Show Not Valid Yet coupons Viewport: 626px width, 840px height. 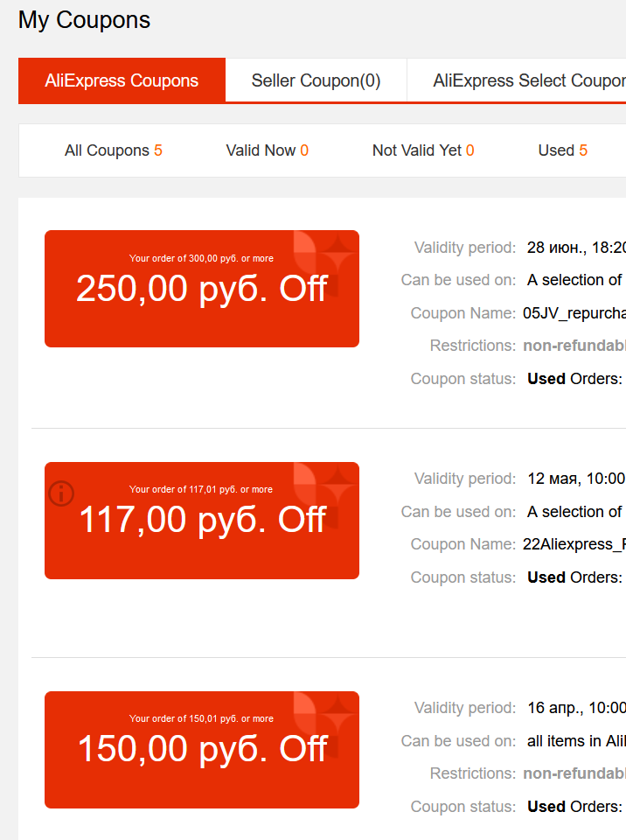pyautogui.click(x=423, y=150)
